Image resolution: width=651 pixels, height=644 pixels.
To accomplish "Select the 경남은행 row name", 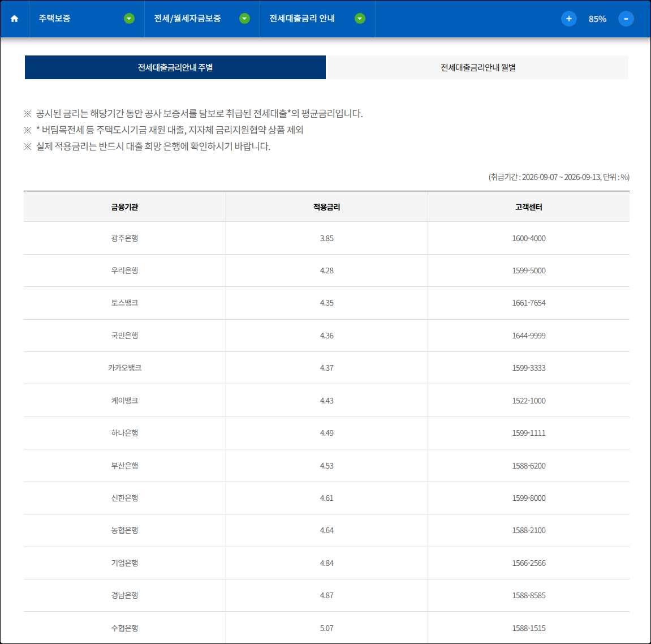I will (124, 595).
